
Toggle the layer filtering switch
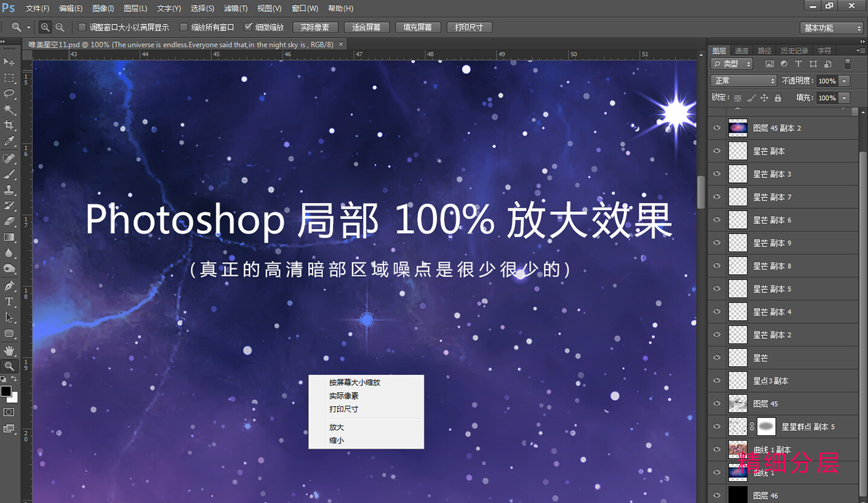coord(847,64)
